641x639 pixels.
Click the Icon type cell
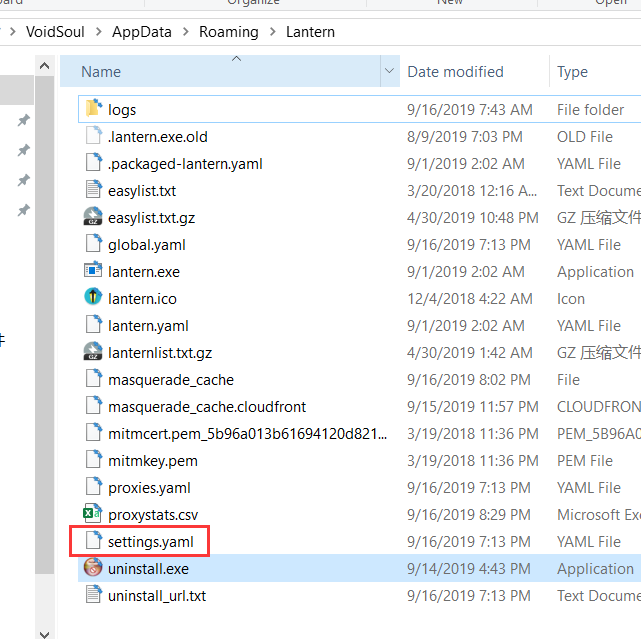pos(571,298)
